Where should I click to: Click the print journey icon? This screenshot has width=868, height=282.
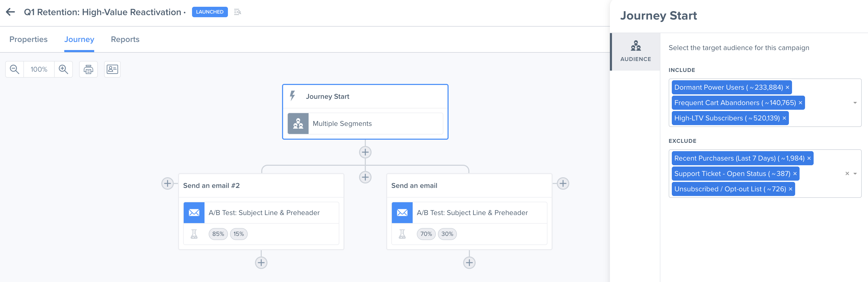pos(88,70)
